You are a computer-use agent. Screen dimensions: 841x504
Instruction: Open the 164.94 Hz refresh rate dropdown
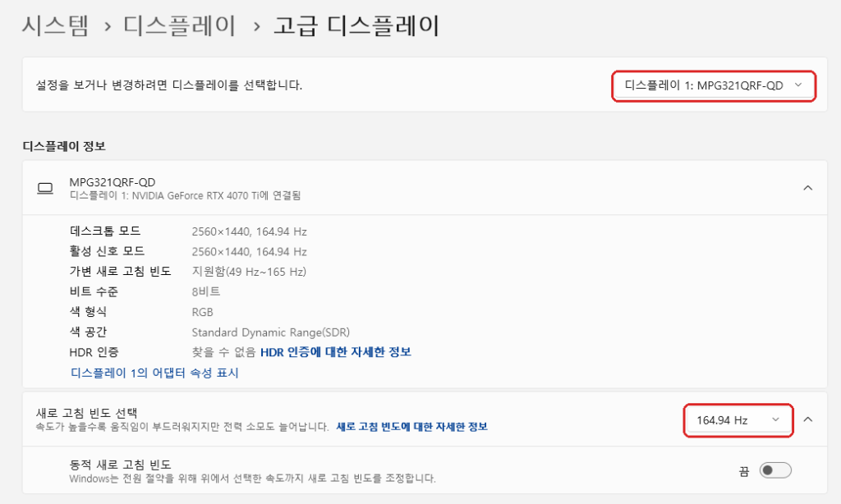coord(738,420)
